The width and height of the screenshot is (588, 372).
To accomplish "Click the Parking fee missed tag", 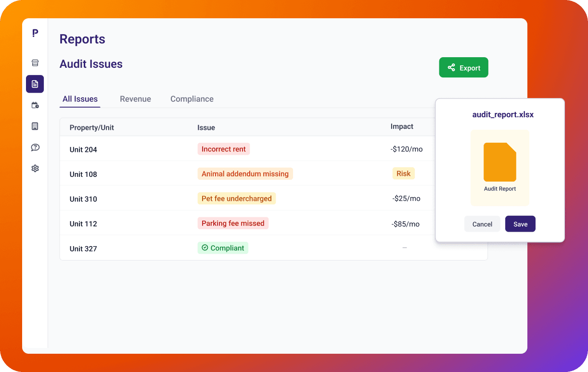I will [233, 223].
